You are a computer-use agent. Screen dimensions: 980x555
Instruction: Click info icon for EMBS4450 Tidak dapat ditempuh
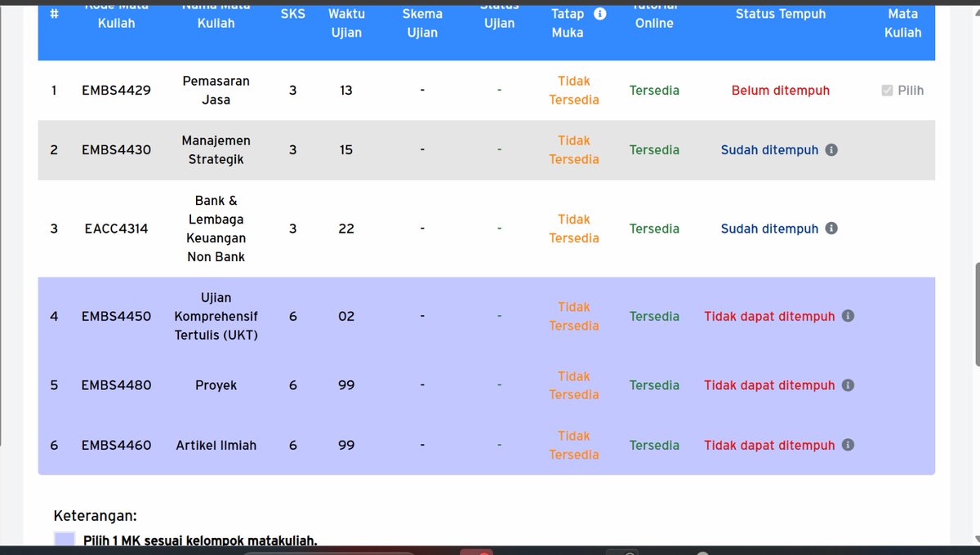848,316
